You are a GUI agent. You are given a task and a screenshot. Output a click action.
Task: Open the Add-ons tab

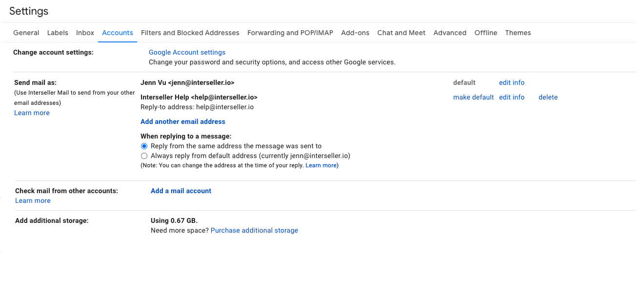point(355,33)
